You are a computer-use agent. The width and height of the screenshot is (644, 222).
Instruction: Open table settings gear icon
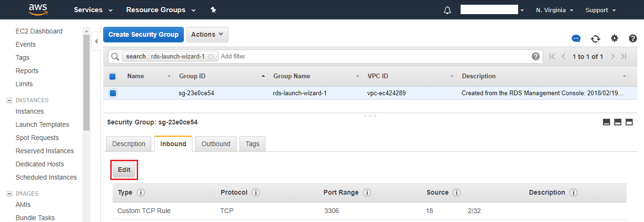click(x=614, y=39)
